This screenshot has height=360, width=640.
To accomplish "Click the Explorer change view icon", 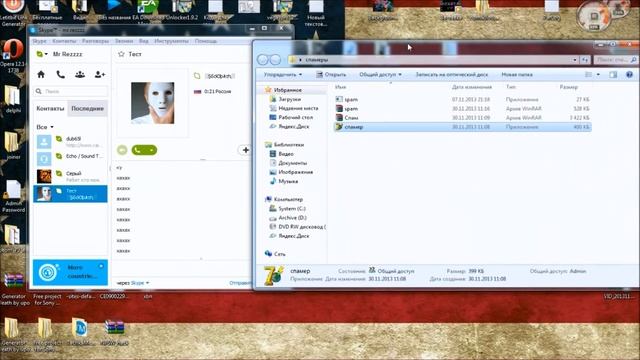I will coord(588,74).
